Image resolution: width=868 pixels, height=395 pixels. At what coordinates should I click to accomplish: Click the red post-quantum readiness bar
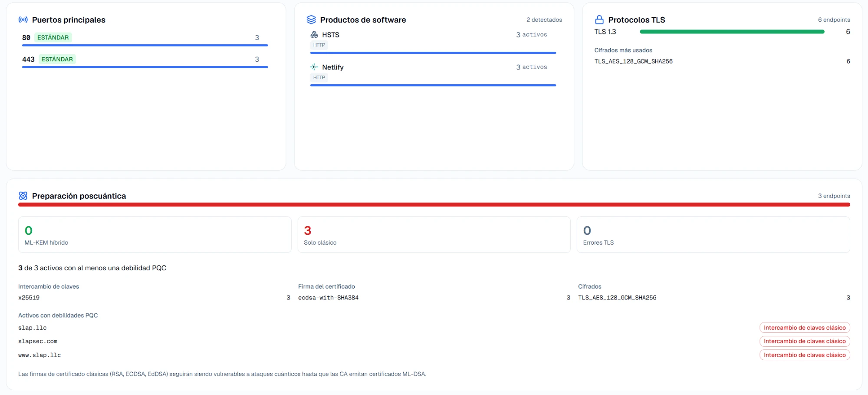[434, 205]
